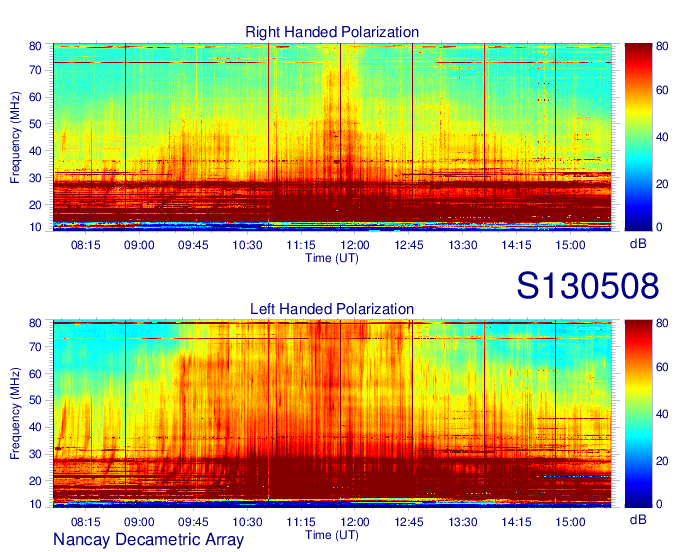Click the 60 MHz tick on Right Handed frequency axis

(36, 97)
